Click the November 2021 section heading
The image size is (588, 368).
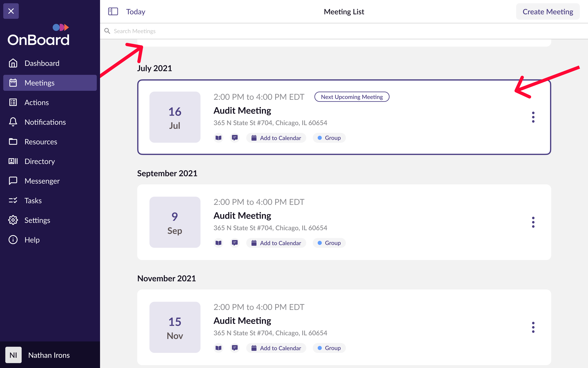tap(166, 278)
